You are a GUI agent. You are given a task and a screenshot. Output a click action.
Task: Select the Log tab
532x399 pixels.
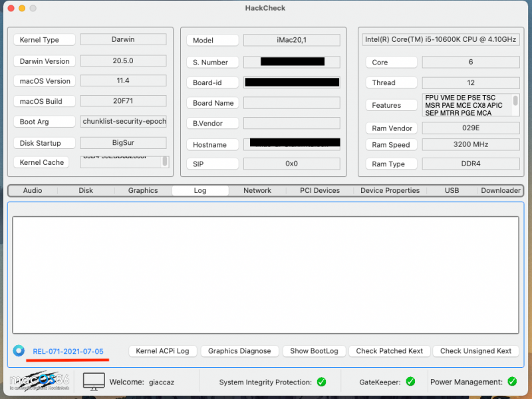[x=200, y=190]
